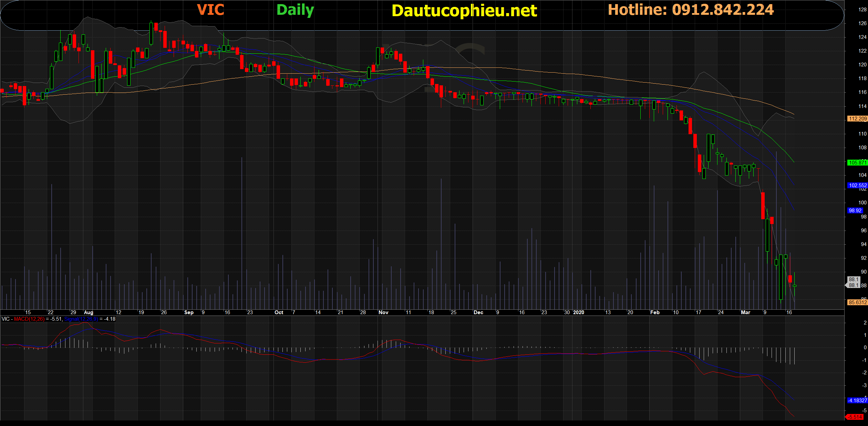Screen dimensions: 868x426
Task: Click the green 105.871 price tag
Action: (857, 163)
